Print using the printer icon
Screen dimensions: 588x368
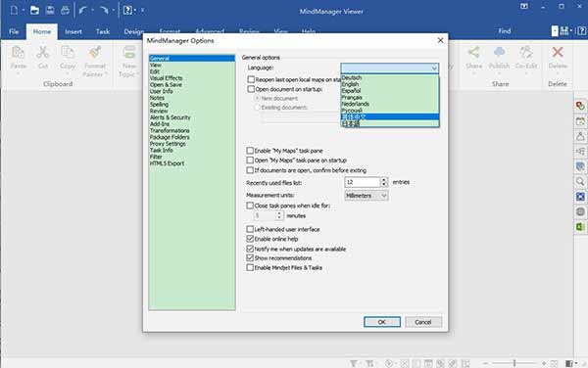pyautogui.click(x=65, y=10)
